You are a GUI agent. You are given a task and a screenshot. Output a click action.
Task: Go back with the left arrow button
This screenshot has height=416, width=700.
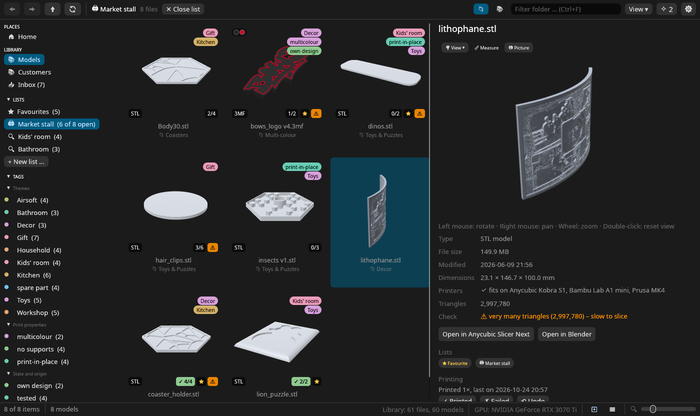click(12, 9)
